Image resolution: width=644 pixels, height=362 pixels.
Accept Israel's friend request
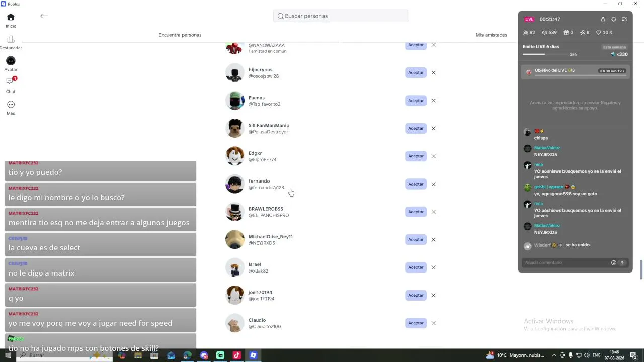pyautogui.click(x=416, y=267)
